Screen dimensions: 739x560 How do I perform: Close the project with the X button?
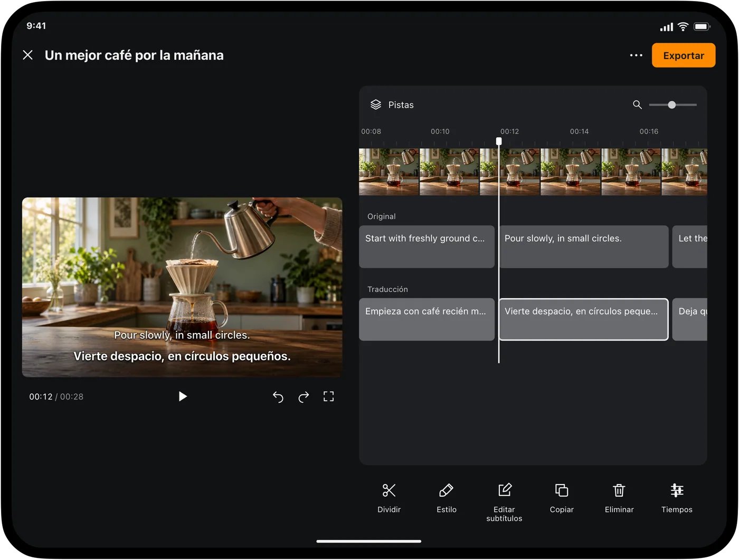pos(28,55)
